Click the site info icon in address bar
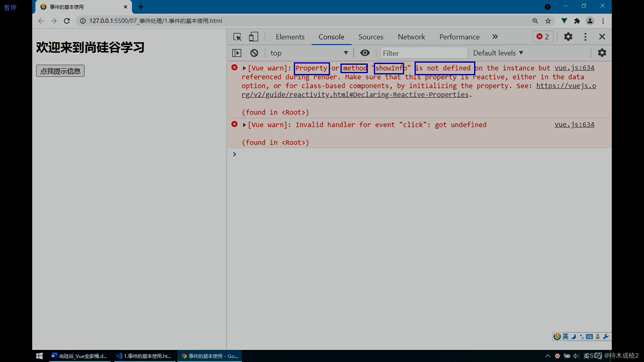This screenshot has width=644, height=362. pos(83,21)
